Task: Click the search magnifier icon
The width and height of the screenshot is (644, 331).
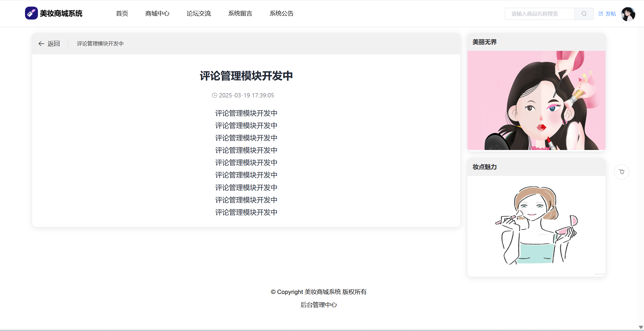Action: pos(584,14)
